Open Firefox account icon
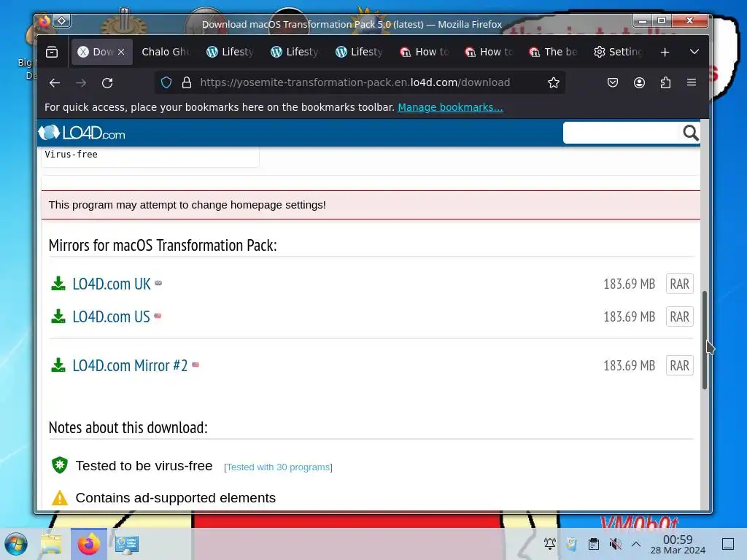747x560 pixels. (x=639, y=82)
